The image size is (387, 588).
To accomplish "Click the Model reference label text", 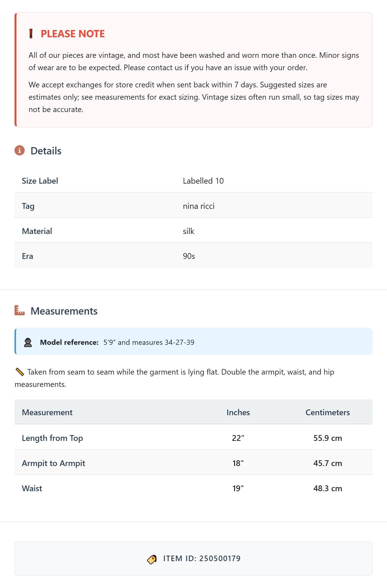I will (x=69, y=342).
